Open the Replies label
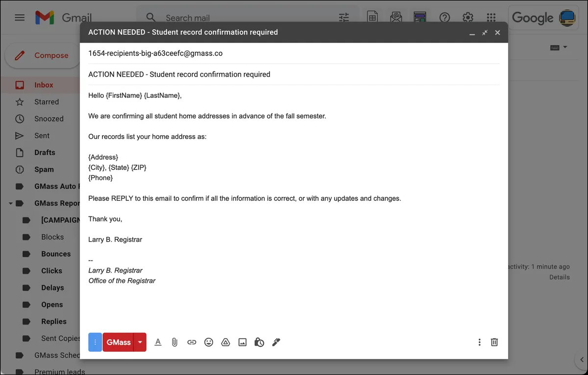This screenshot has height=375, width=588. coord(54,322)
